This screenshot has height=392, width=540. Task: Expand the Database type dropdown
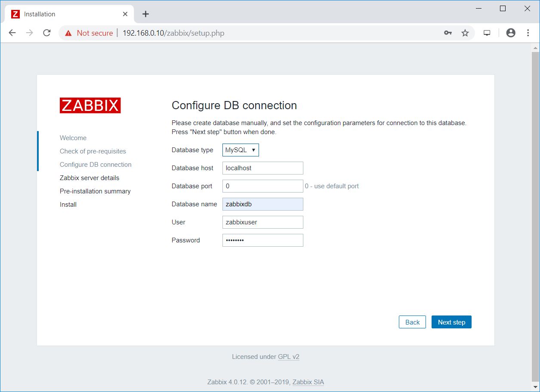(x=241, y=150)
